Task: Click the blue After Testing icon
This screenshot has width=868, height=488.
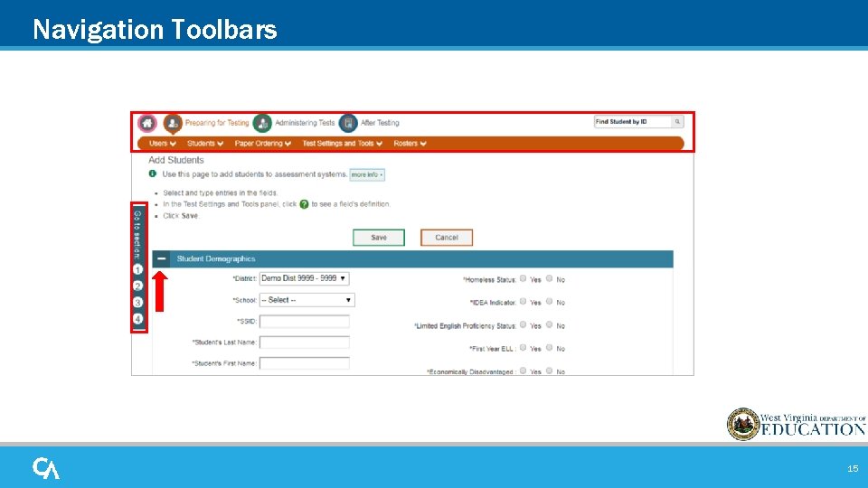Action: click(x=348, y=123)
